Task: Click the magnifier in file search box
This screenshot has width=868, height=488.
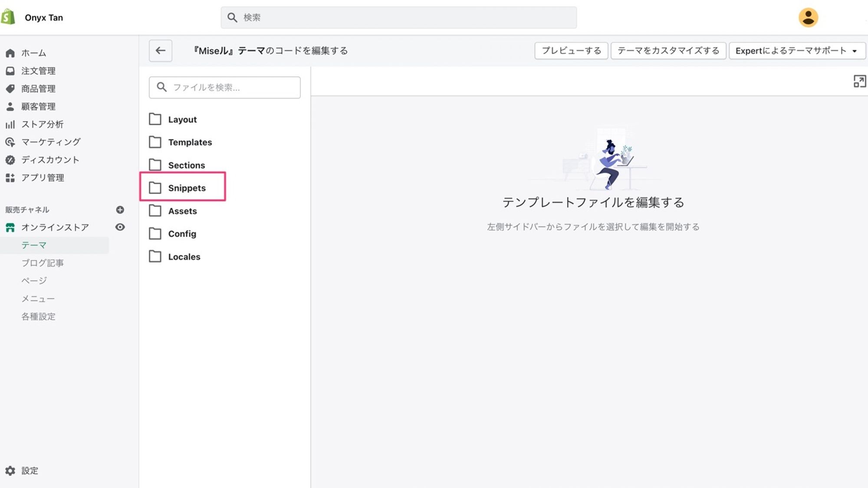Action: click(x=162, y=87)
